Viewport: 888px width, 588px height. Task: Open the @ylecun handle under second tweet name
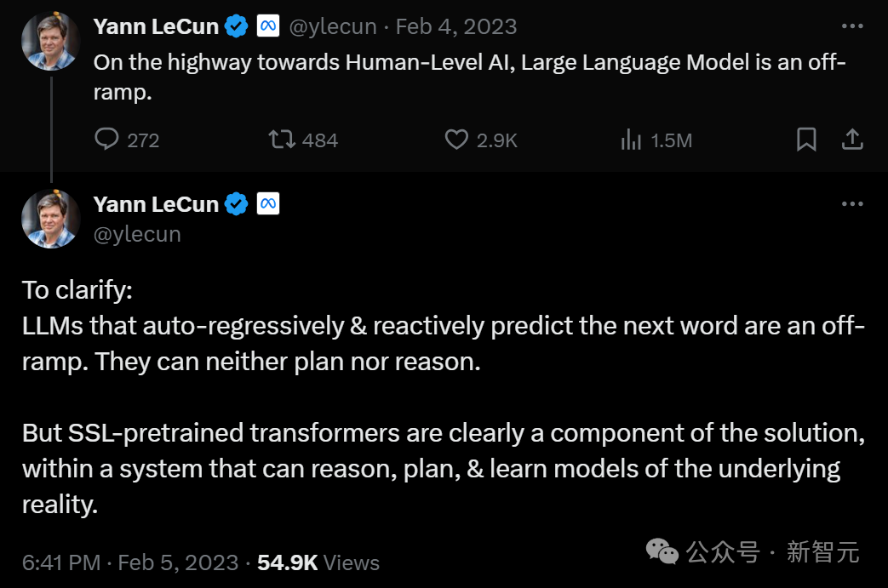tap(136, 234)
